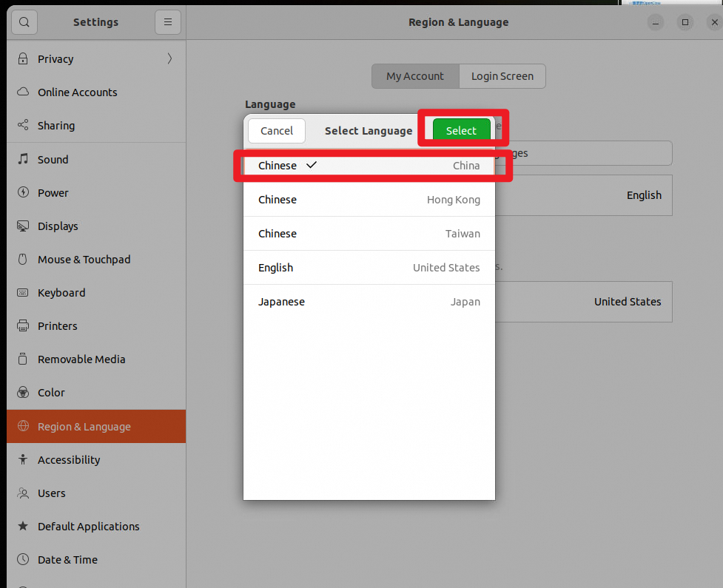Open Privacy settings category

96,59
